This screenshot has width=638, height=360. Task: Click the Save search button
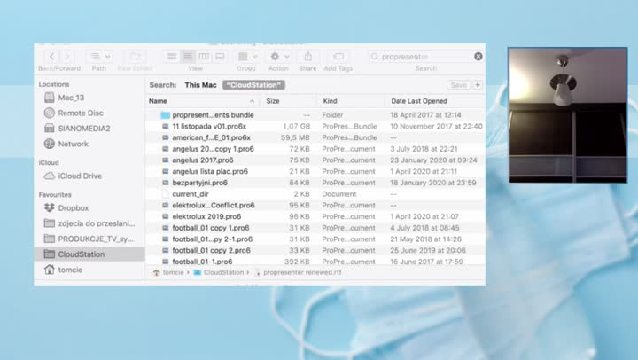[x=459, y=85]
